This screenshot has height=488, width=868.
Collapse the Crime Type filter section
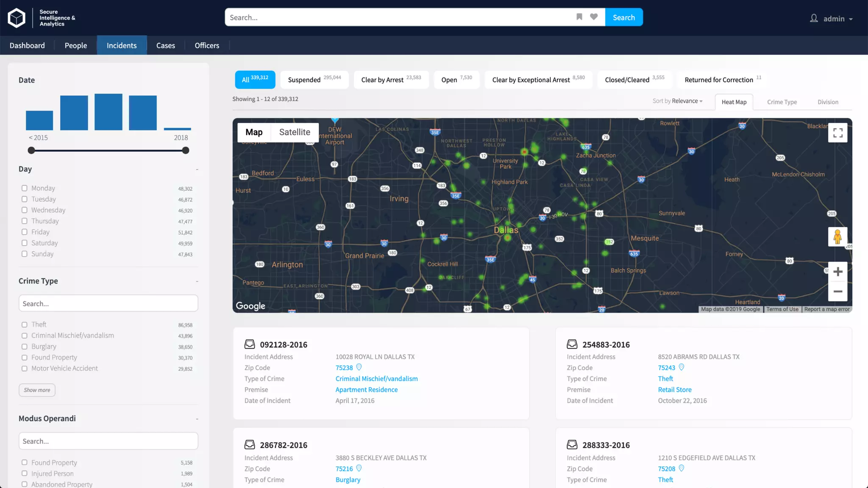coord(197,281)
